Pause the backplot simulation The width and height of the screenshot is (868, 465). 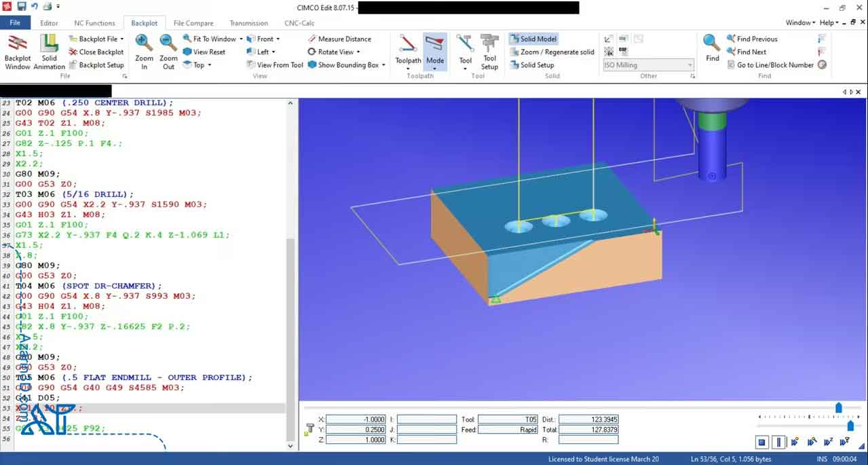(778, 442)
